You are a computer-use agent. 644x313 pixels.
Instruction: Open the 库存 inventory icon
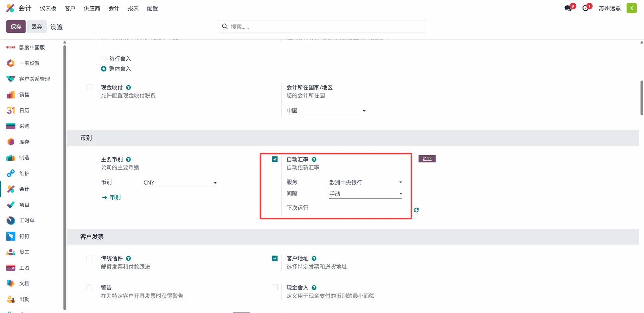[x=11, y=142]
